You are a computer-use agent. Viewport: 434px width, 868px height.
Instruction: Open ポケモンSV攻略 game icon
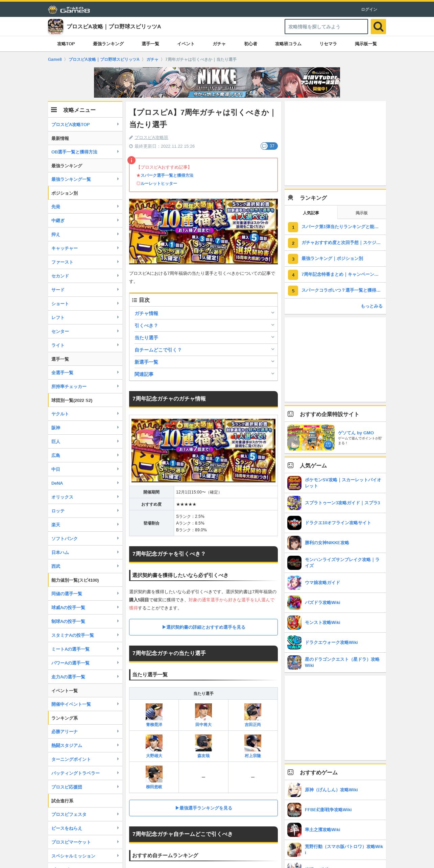point(294,483)
